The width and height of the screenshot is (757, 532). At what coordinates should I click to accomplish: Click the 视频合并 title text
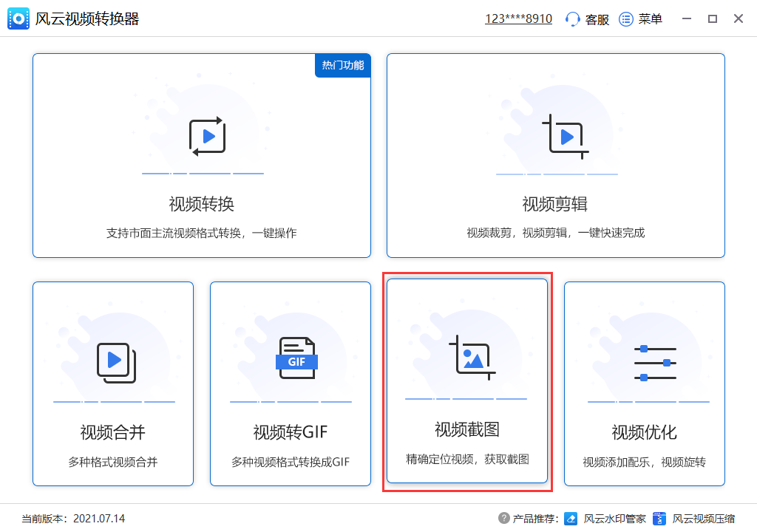(112, 432)
